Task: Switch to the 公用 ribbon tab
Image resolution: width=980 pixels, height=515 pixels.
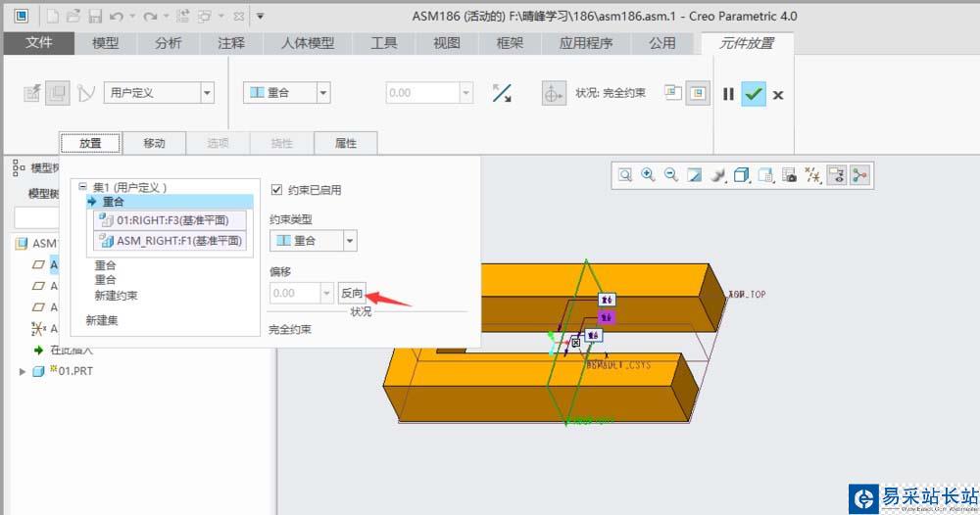Action: point(661,42)
